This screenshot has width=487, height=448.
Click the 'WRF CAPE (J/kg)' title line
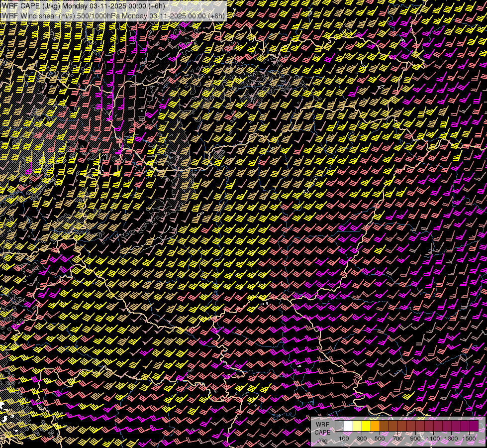click(x=83, y=6)
